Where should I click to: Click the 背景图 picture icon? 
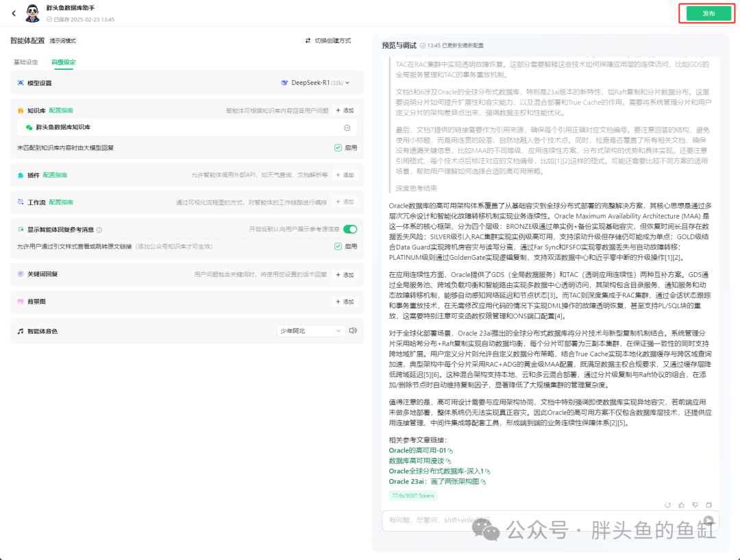(x=21, y=302)
